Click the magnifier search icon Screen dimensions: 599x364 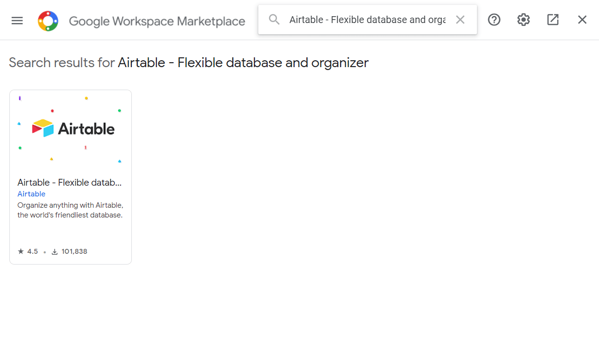click(x=275, y=20)
